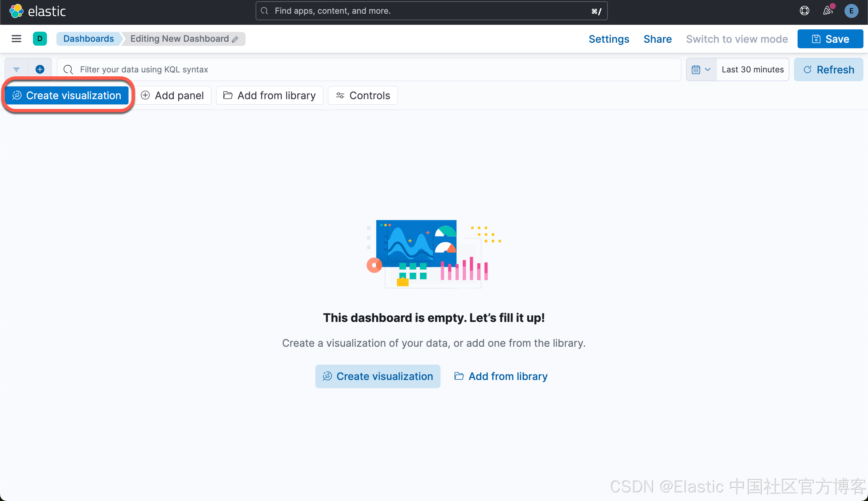Open the filter options menu icon

click(16, 69)
